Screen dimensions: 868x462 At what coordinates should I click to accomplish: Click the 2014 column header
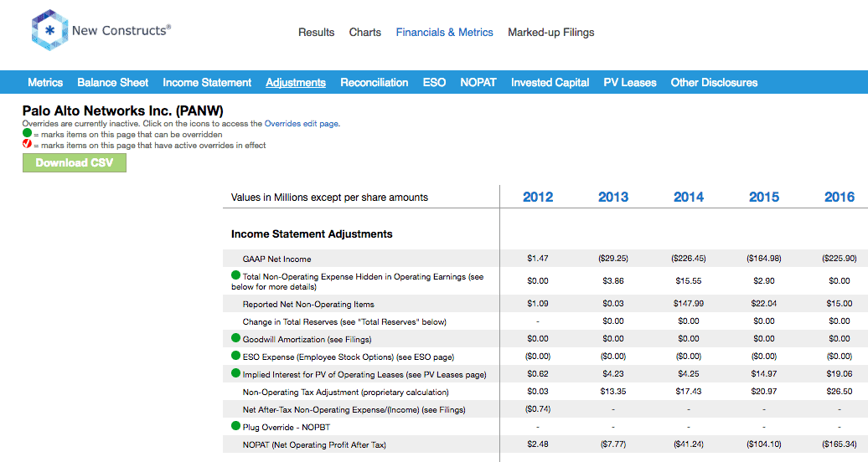click(x=689, y=197)
